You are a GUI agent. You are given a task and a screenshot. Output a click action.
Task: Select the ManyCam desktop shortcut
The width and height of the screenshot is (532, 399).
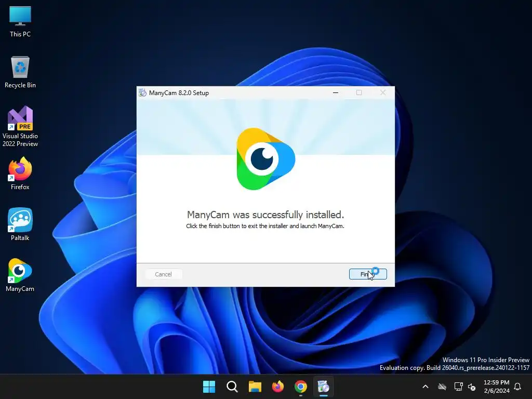pos(20,275)
